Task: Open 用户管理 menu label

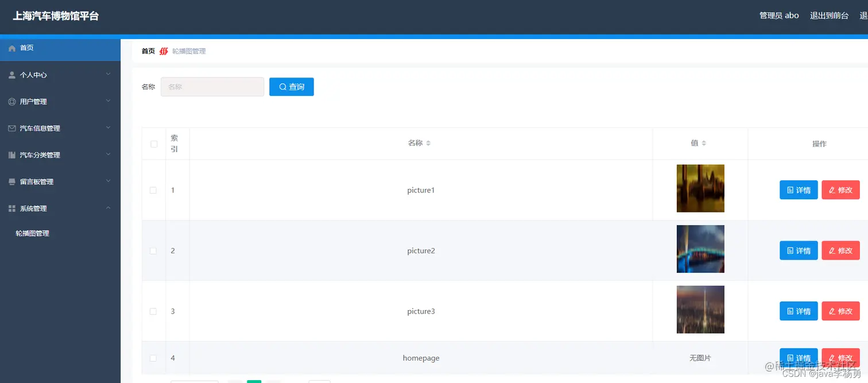Action: point(33,102)
